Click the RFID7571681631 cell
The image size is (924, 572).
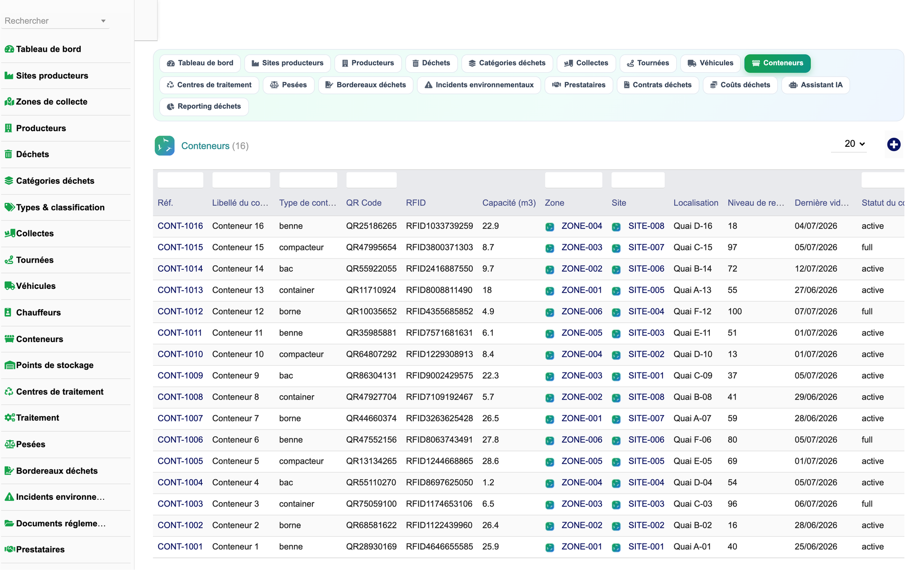(439, 333)
